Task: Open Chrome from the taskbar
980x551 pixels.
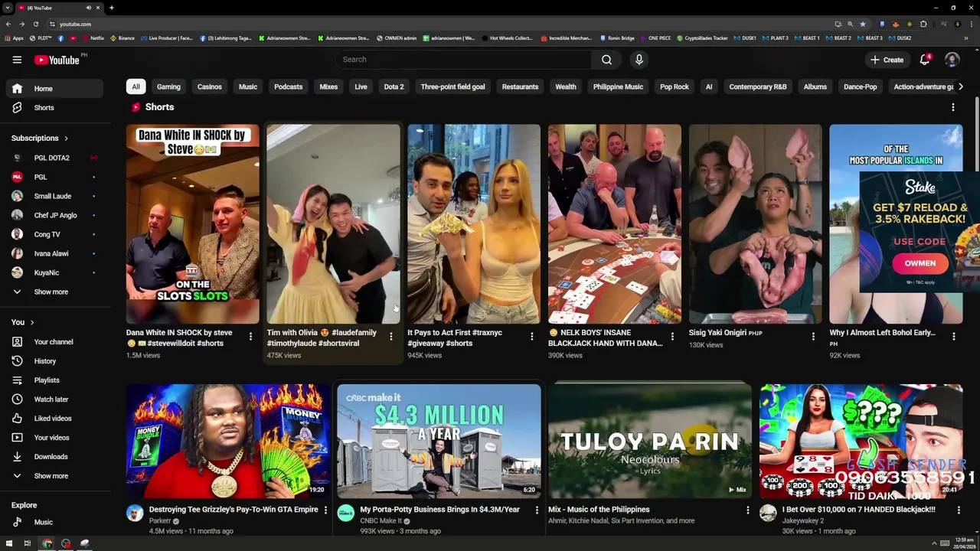Action: [x=47, y=543]
